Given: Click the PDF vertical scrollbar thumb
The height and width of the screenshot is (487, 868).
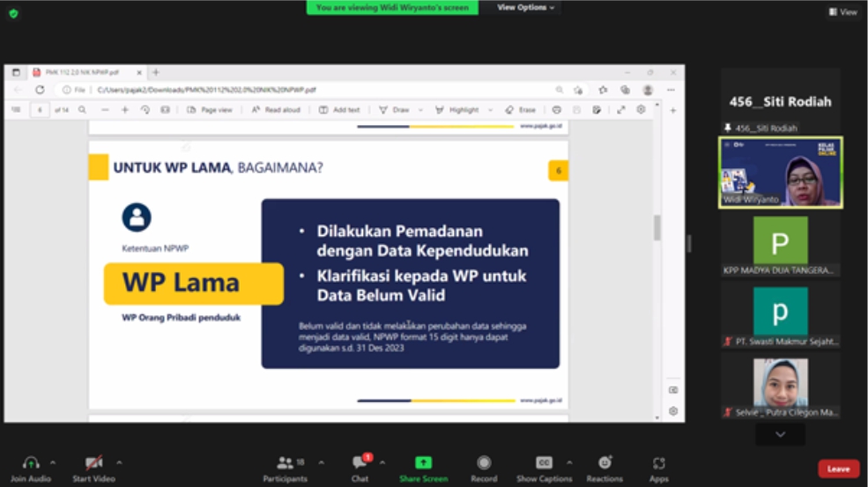Looking at the screenshot, I should pyautogui.click(x=657, y=227).
